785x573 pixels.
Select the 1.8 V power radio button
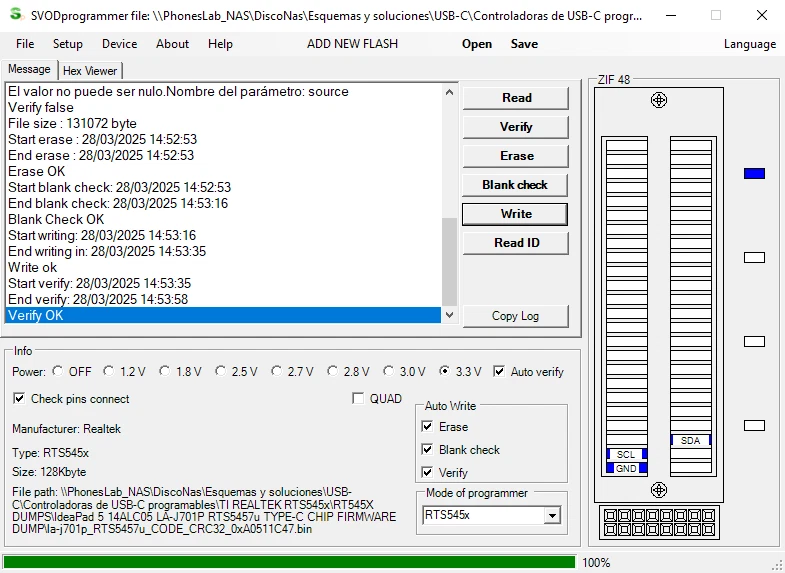click(164, 371)
